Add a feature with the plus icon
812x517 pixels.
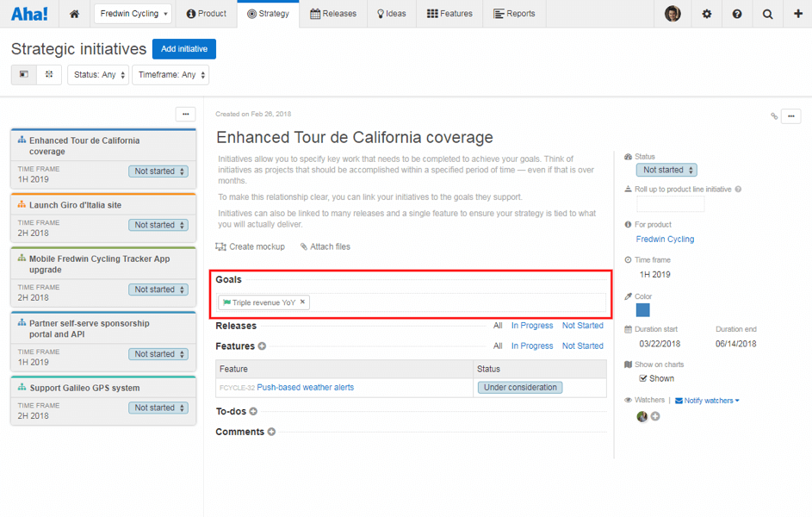262,346
